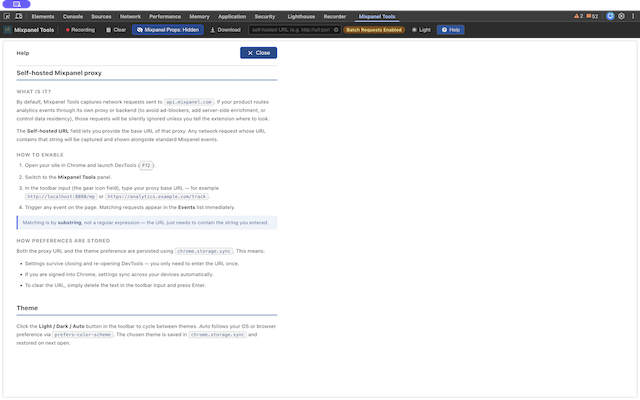Image resolution: width=640 pixels, height=400 pixels.
Task: Click the prefers-color-scheme code snippet
Action: tap(82, 335)
